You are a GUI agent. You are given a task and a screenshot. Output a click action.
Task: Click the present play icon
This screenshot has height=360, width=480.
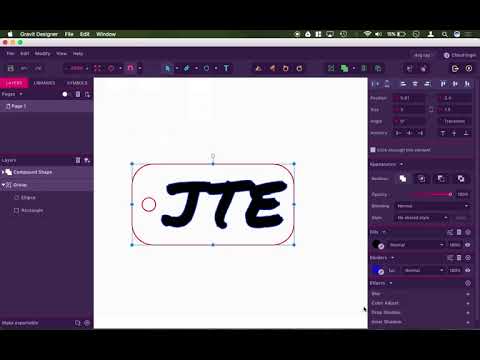[469, 68]
